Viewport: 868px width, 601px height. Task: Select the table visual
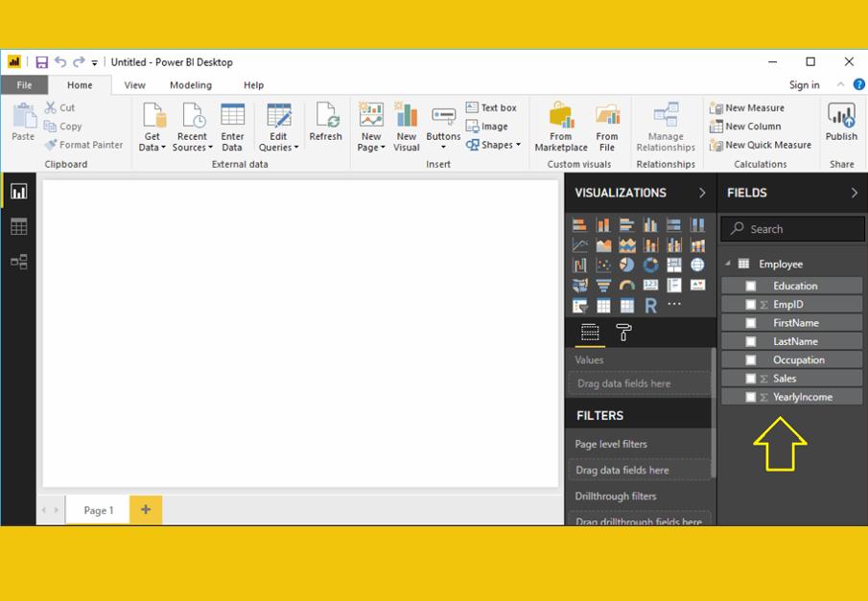[x=603, y=306]
